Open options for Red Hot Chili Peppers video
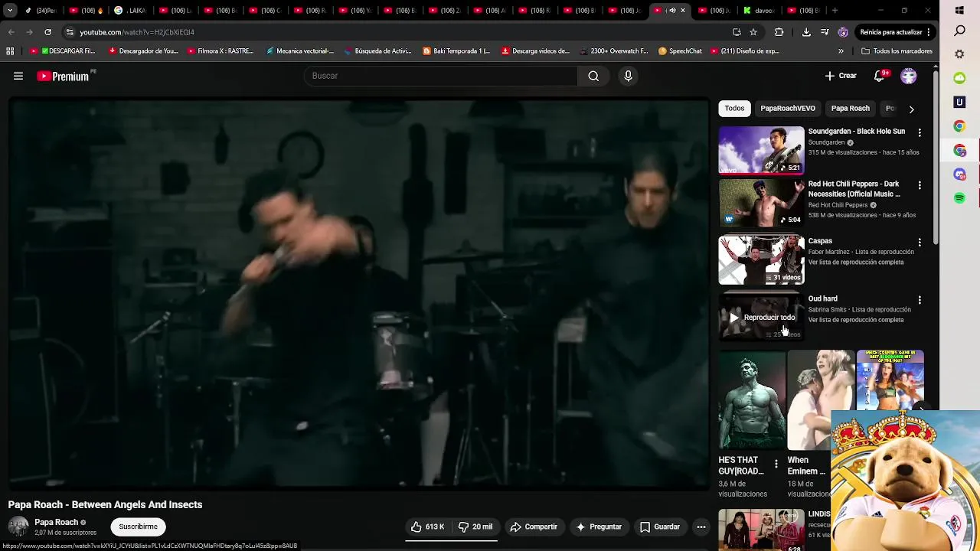The height and width of the screenshot is (551, 980). [x=920, y=185]
